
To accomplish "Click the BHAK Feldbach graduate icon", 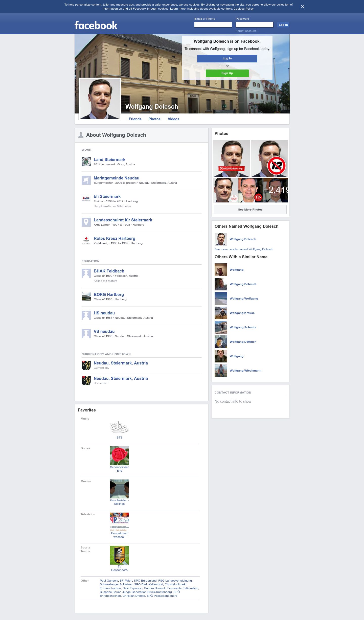I will coord(86,273).
